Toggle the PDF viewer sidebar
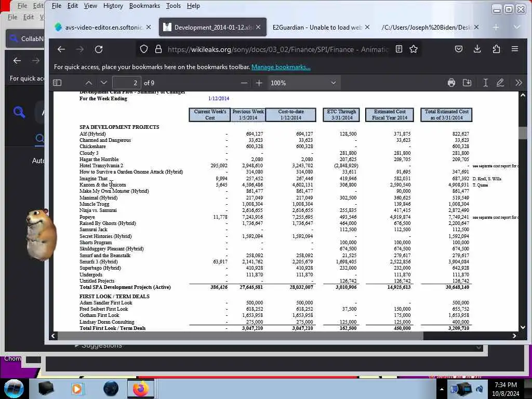Screen dimensions: 532x399 click(x=57, y=83)
